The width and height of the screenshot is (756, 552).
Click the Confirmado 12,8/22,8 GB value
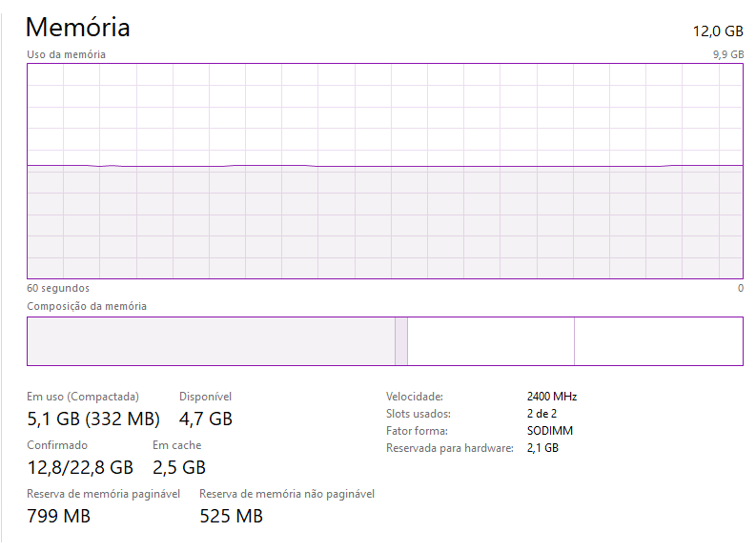click(80, 467)
